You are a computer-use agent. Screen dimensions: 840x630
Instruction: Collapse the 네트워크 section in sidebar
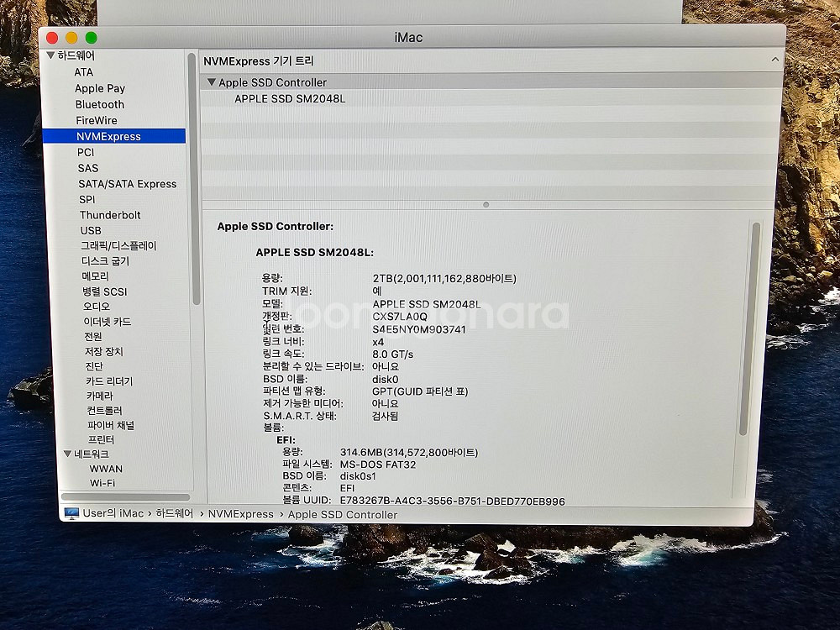[x=67, y=454]
